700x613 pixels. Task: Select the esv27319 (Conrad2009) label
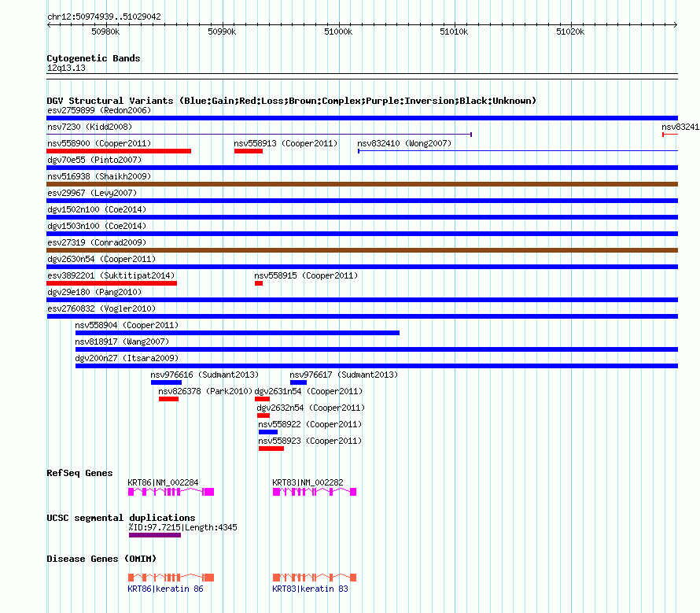[x=97, y=242]
